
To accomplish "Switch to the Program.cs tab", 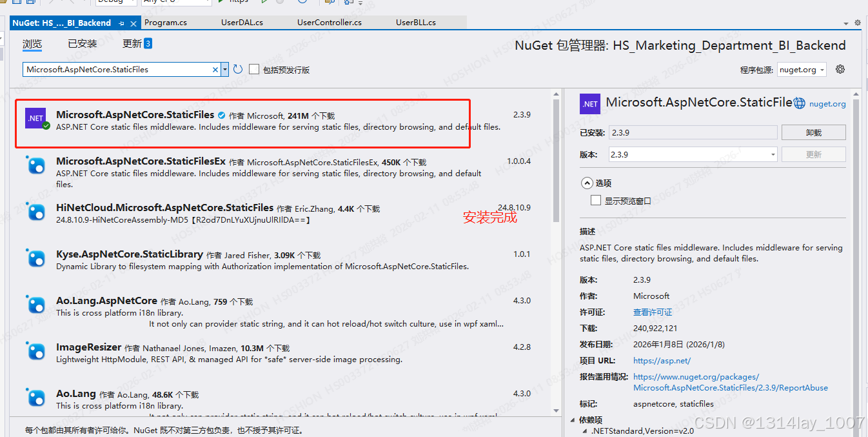I will coord(166,23).
